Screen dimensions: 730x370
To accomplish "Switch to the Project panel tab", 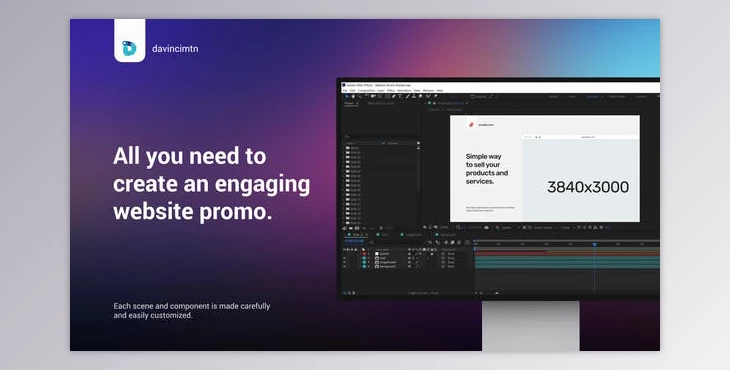I will click(350, 103).
